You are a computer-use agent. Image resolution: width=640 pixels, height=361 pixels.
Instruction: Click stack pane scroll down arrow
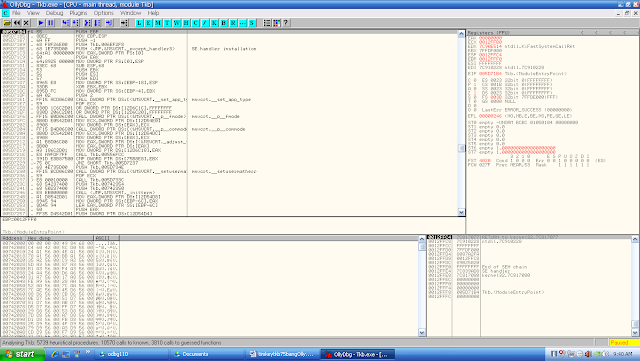[x=635, y=333]
